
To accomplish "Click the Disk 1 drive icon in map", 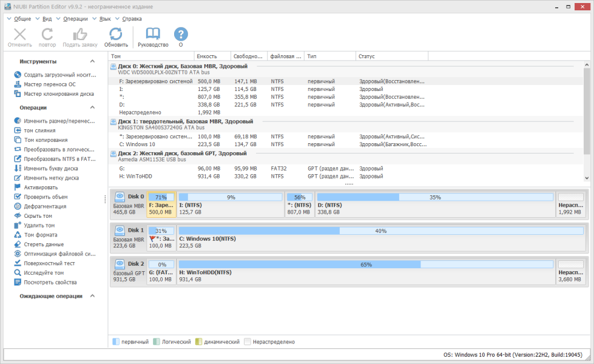I will 120,231.
